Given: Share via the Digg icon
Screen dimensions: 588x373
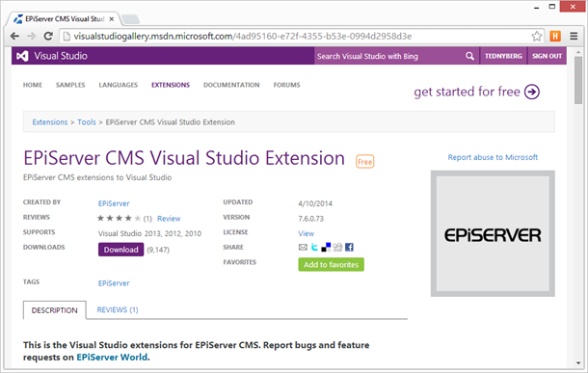Looking at the screenshot, I should (x=337, y=247).
